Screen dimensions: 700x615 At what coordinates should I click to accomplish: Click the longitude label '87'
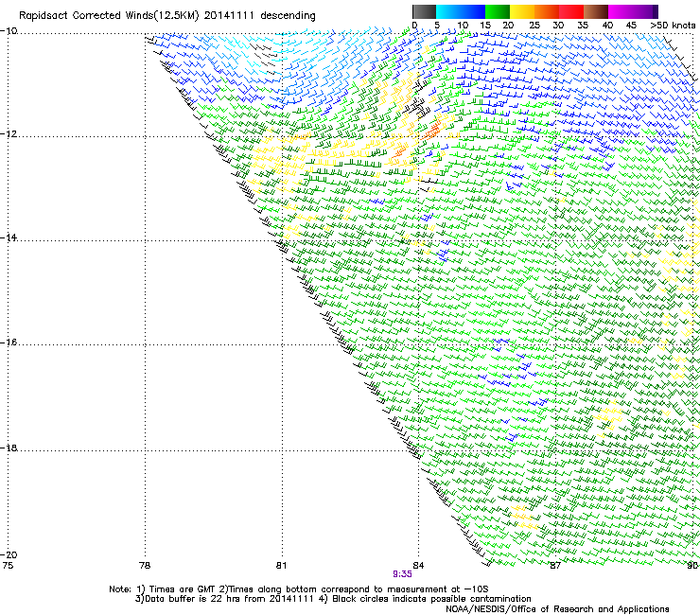555,566
